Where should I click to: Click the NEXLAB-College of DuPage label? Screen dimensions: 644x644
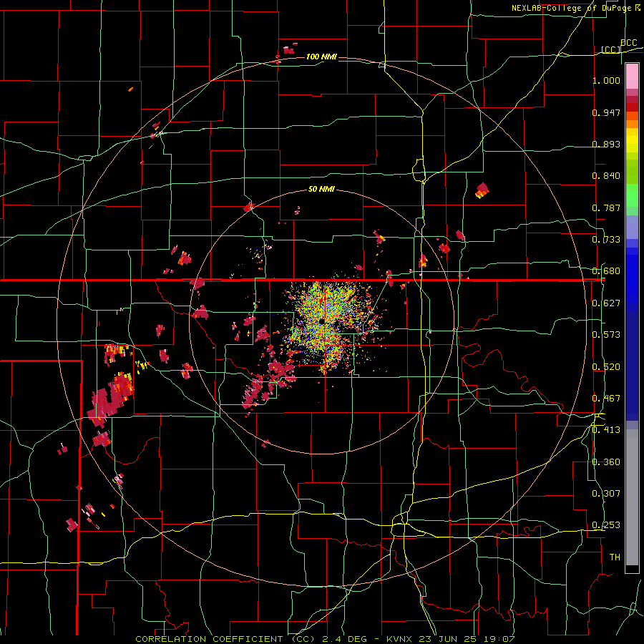tap(572, 8)
